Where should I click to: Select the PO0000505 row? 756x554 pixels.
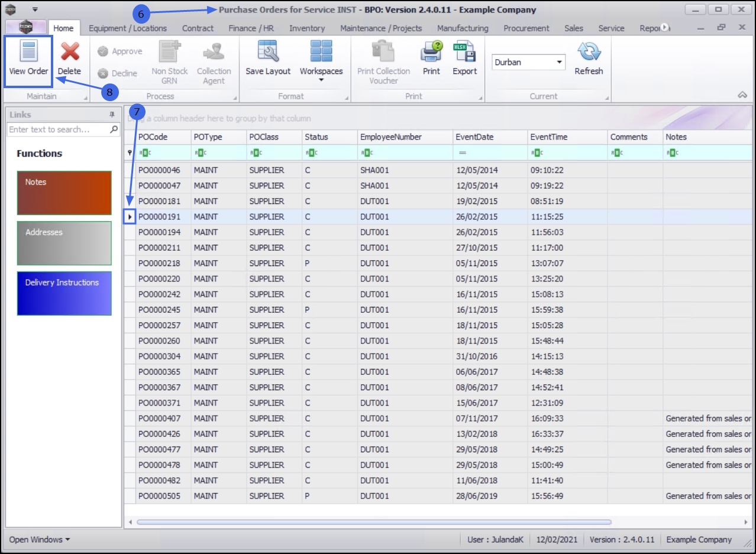(x=159, y=496)
